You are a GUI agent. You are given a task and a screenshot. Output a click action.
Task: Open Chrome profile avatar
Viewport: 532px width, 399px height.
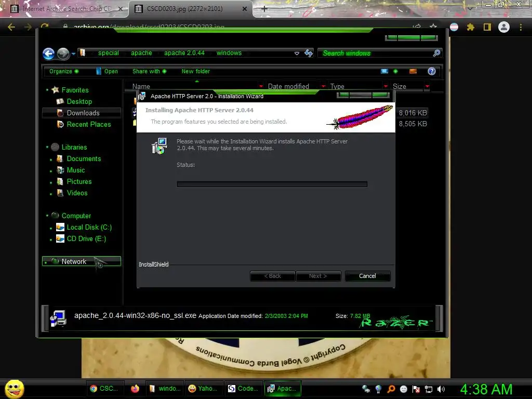[504, 27]
